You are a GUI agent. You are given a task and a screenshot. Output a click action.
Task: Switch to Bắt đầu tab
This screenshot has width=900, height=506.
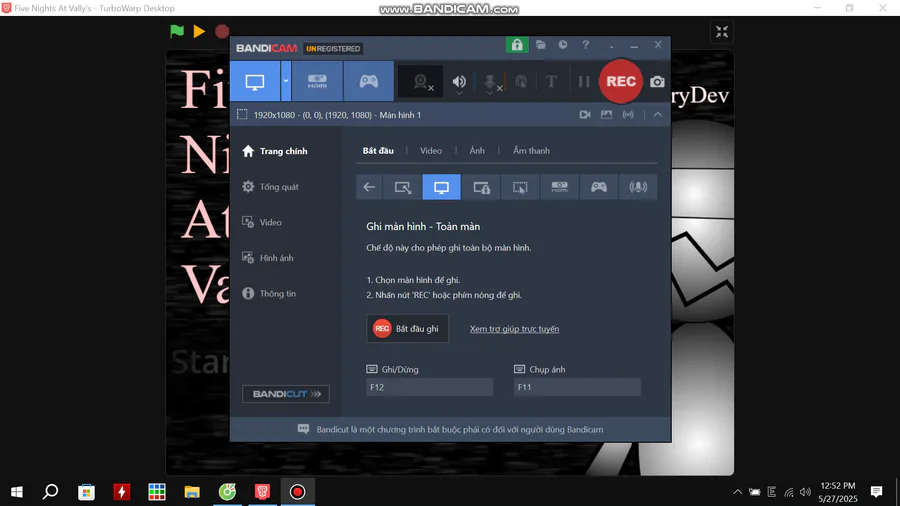pyautogui.click(x=378, y=150)
